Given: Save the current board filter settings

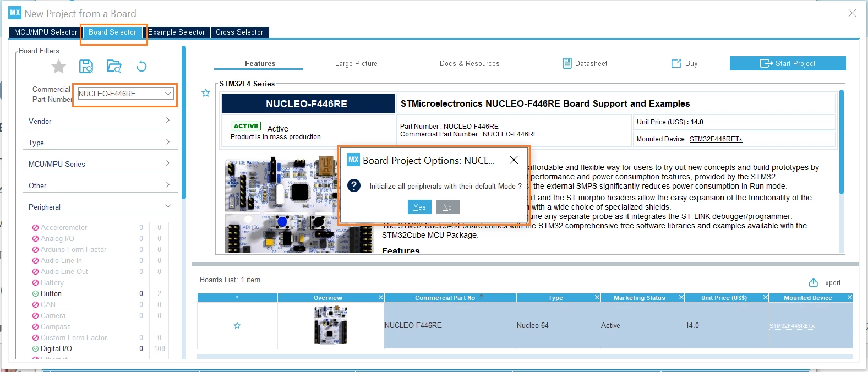Looking at the screenshot, I should pyautogui.click(x=86, y=67).
